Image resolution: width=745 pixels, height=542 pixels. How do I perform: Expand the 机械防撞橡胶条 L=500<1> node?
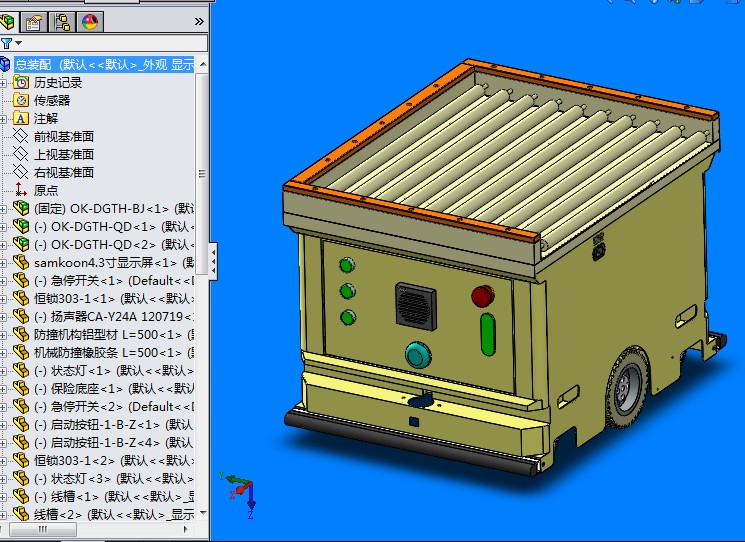[x=3, y=353]
